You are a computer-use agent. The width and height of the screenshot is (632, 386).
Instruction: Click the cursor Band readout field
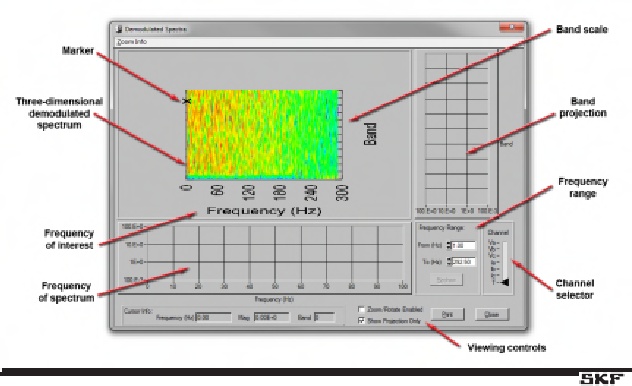(324, 318)
